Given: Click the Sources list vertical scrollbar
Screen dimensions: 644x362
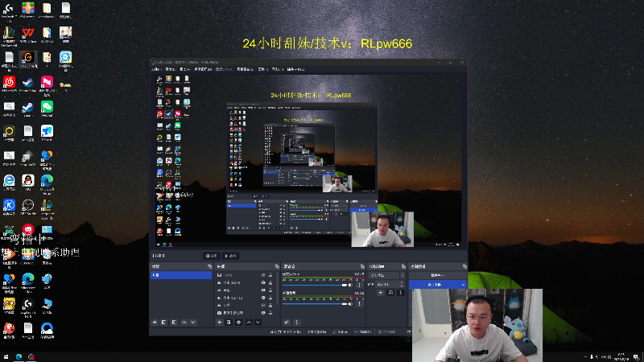Looking at the screenshot, I should [278, 287].
